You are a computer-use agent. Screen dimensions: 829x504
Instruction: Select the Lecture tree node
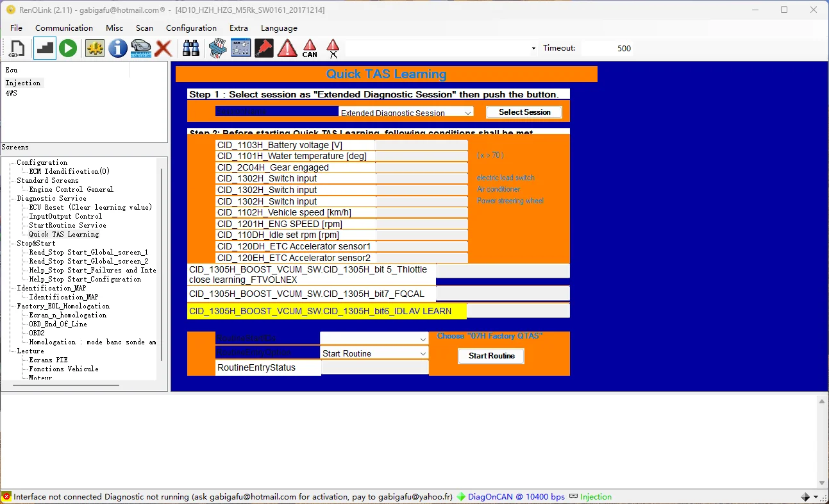(x=30, y=351)
